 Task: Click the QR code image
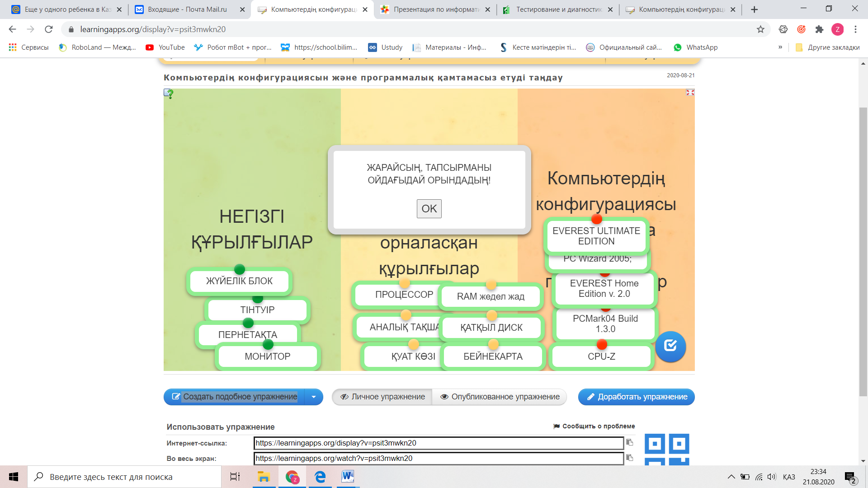(x=667, y=449)
